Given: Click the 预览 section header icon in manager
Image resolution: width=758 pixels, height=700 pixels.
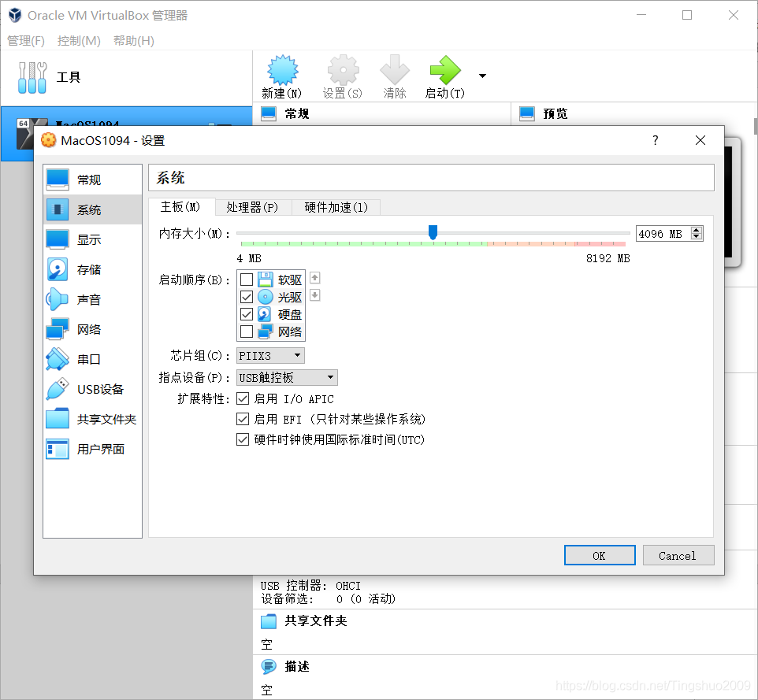Looking at the screenshot, I should pos(526,114).
